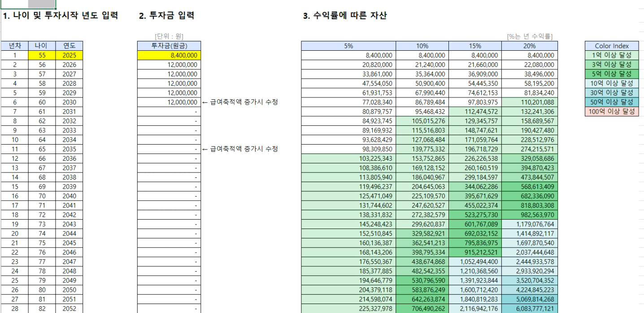Select the 연도 column header

pyautogui.click(x=69, y=46)
